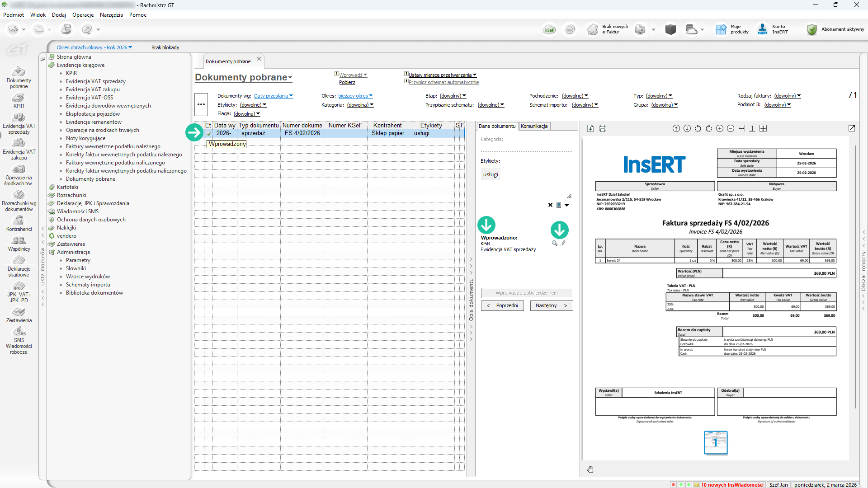Click the Pobierz link
The image size is (868, 488).
347,82
